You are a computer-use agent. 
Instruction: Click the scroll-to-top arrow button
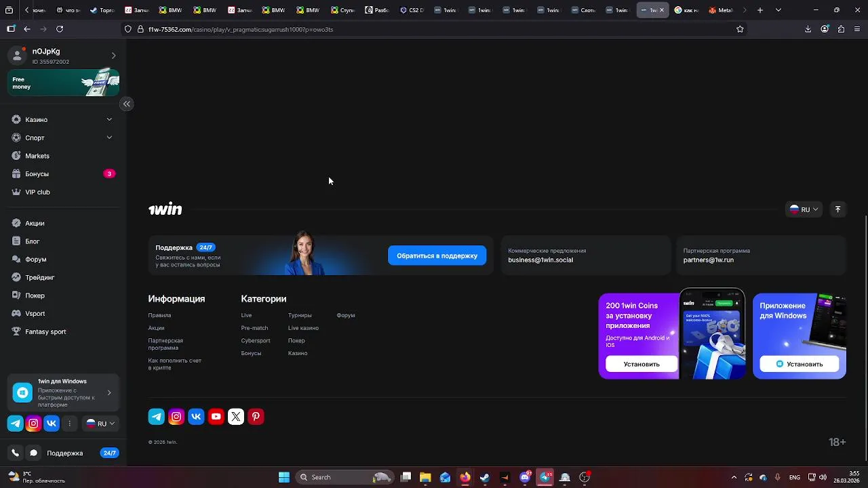(x=837, y=209)
